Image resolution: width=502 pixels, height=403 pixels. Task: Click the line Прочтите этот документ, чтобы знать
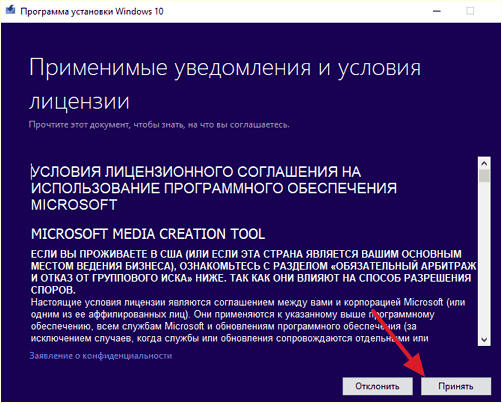click(x=159, y=125)
